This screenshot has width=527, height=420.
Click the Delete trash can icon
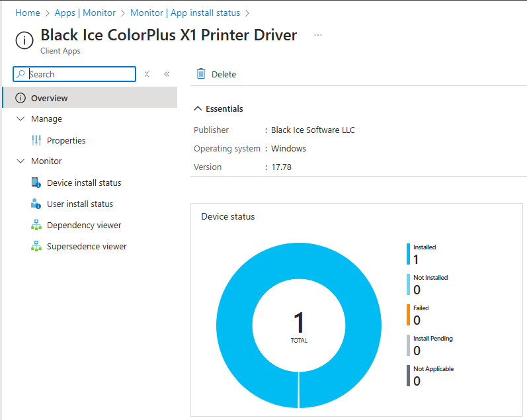201,73
